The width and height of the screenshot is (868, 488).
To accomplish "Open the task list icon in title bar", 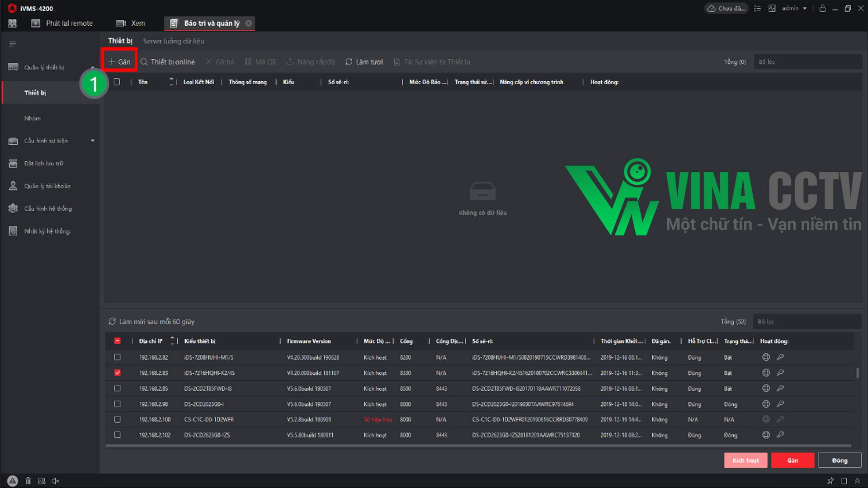I will (758, 9).
